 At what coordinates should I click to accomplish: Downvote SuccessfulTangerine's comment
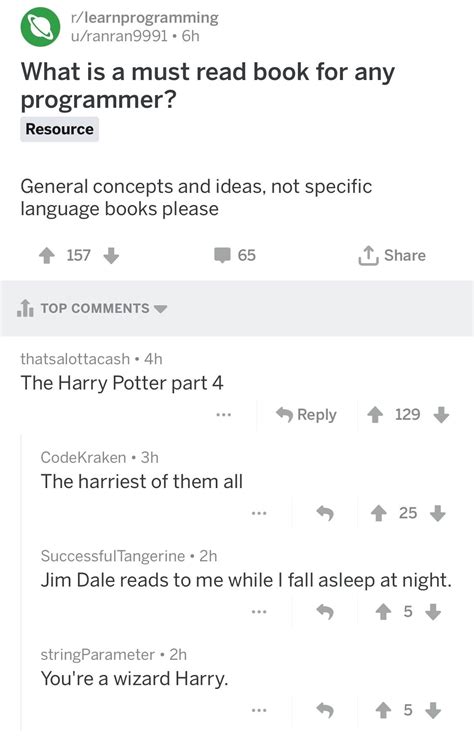[x=433, y=612]
